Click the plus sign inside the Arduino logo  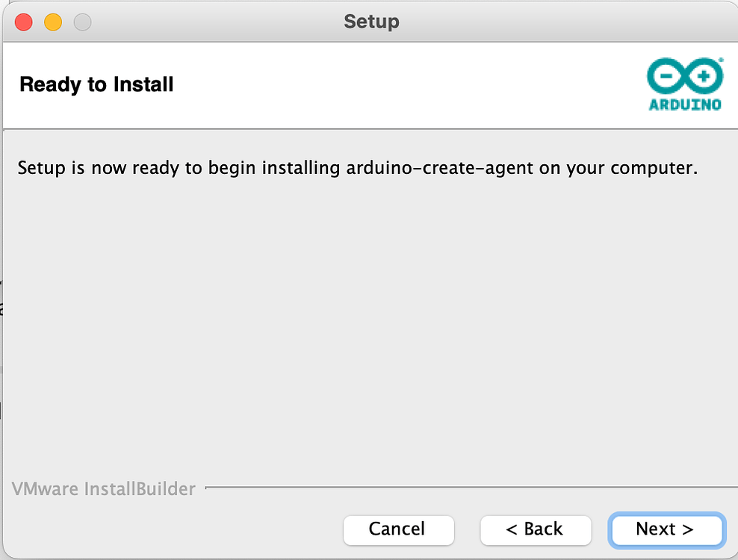pos(702,74)
